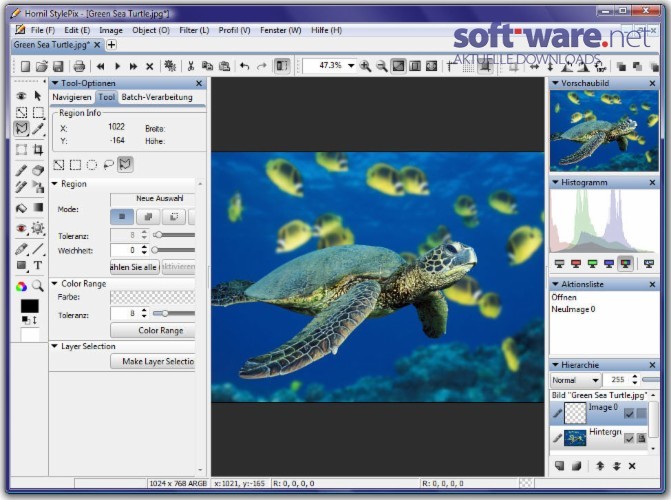The height and width of the screenshot is (500, 671).
Task: Open the Image menu
Action: (111, 30)
